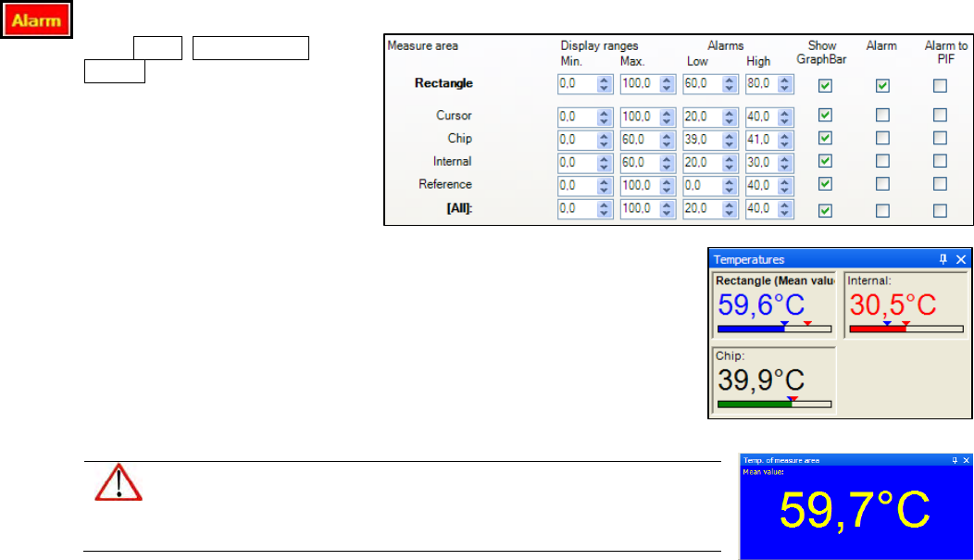Click the Internal High alarm spinner arrows
The width and height of the screenshot is (974, 560).
pyautogui.click(x=785, y=162)
